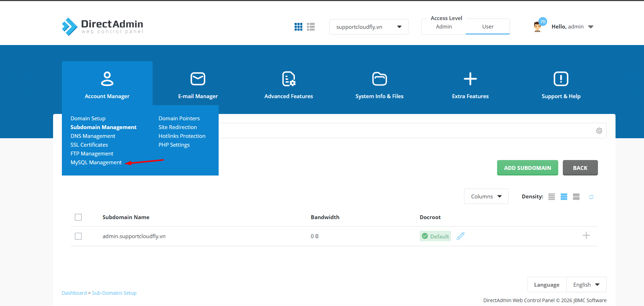The height and width of the screenshot is (306, 644).
Task: Click the refresh table icon
Action: click(x=591, y=197)
